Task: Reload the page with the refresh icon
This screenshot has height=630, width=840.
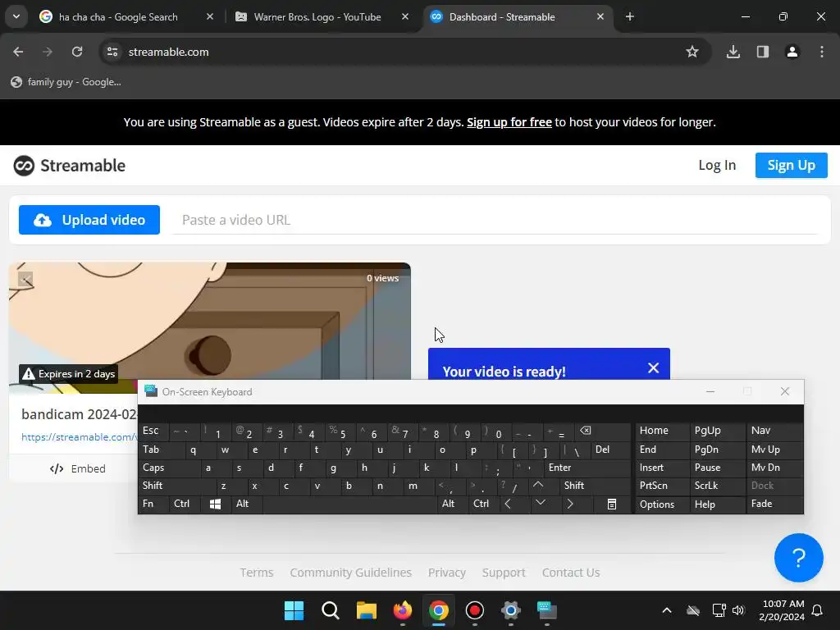Action: pos(77,52)
